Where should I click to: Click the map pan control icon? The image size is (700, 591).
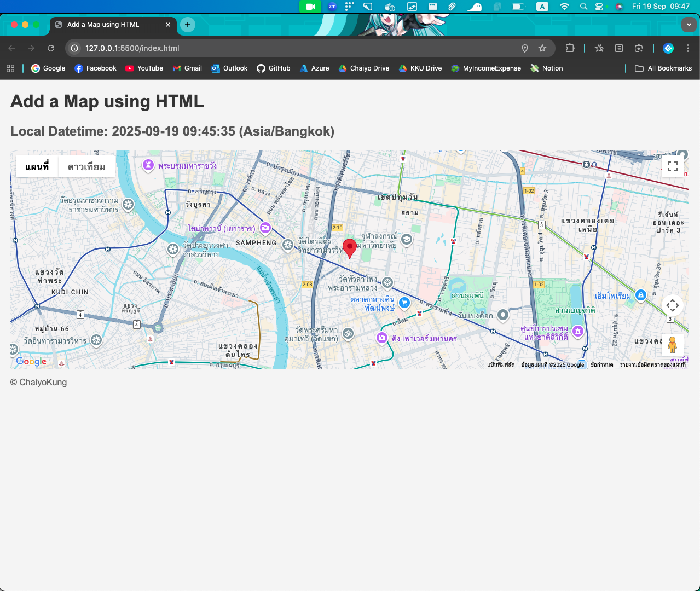(673, 306)
